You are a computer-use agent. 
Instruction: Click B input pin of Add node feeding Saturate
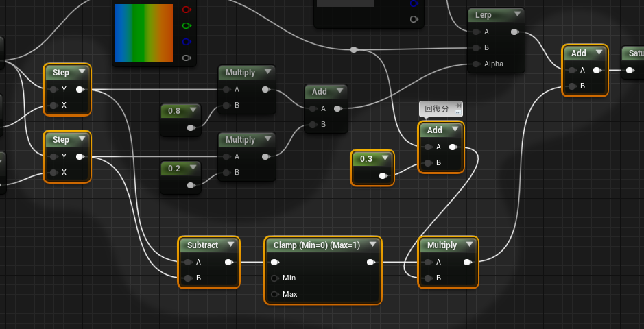(x=572, y=86)
